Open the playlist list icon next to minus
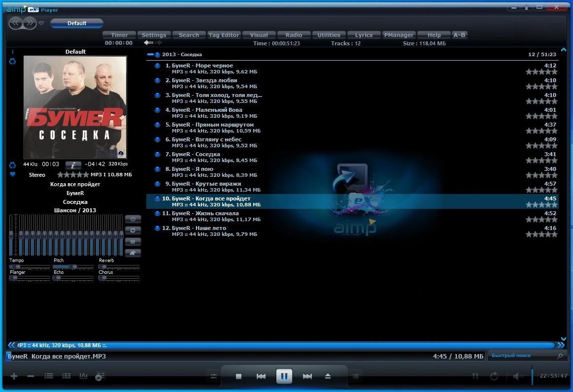573x392 pixels. point(49,376)
